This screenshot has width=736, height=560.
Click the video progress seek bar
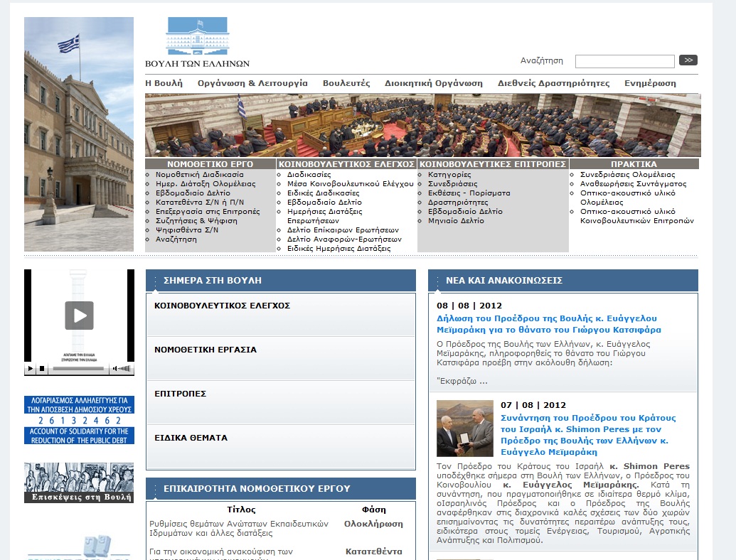point(78,369)
